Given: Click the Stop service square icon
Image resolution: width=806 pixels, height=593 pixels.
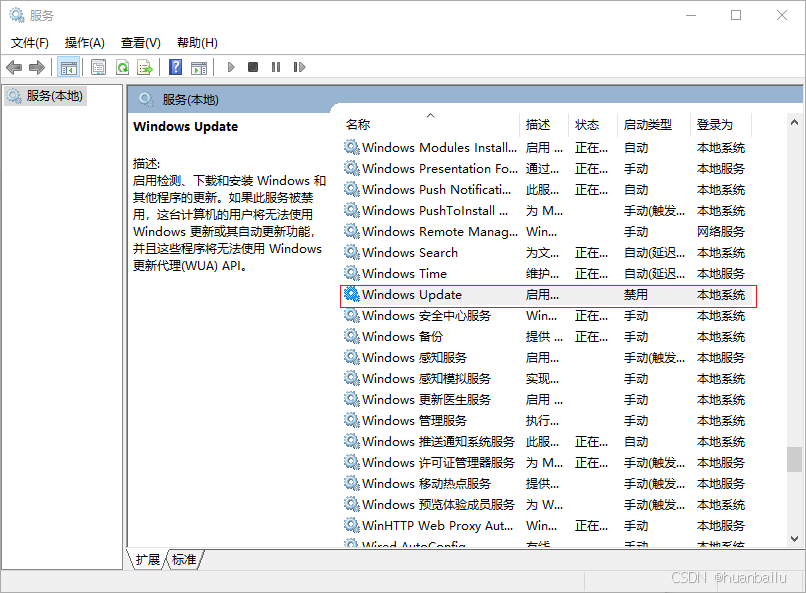Looking at the screenshot, I should point(253,67).
